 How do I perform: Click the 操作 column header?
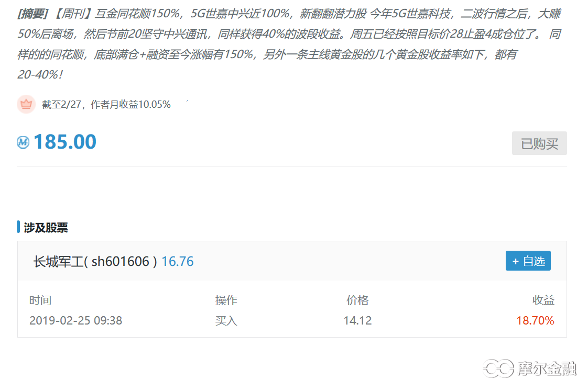pos(226,300)
